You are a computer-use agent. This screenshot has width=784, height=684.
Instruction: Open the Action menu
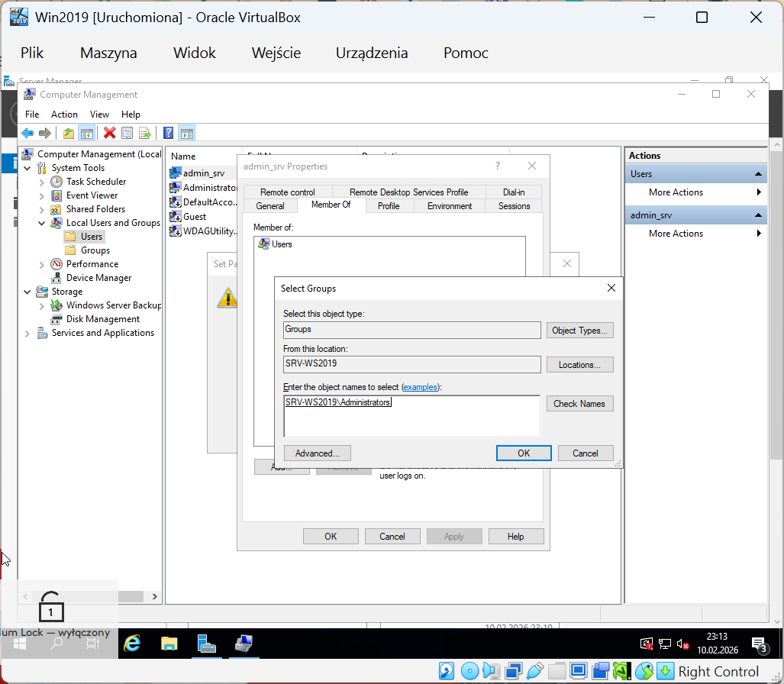click(64, 114)
